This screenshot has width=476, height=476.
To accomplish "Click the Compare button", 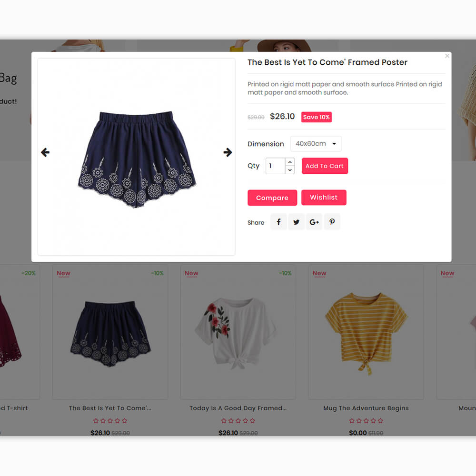I will 272,198.
